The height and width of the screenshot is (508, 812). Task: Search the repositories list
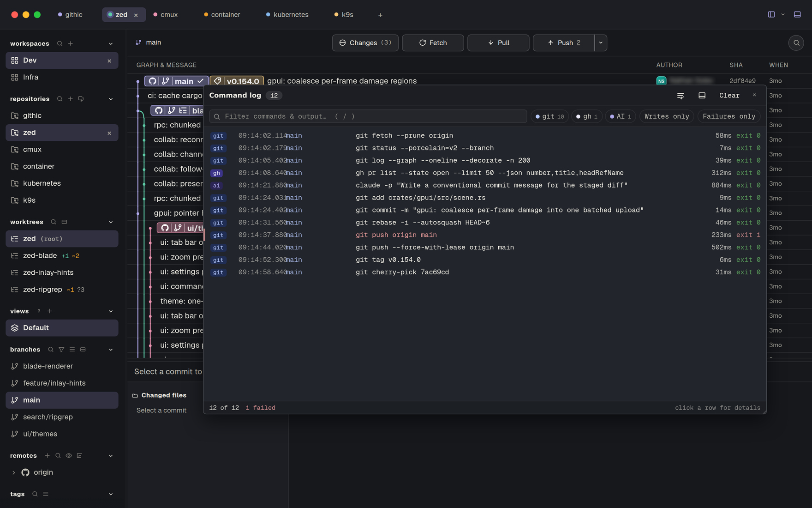(60, 99)
